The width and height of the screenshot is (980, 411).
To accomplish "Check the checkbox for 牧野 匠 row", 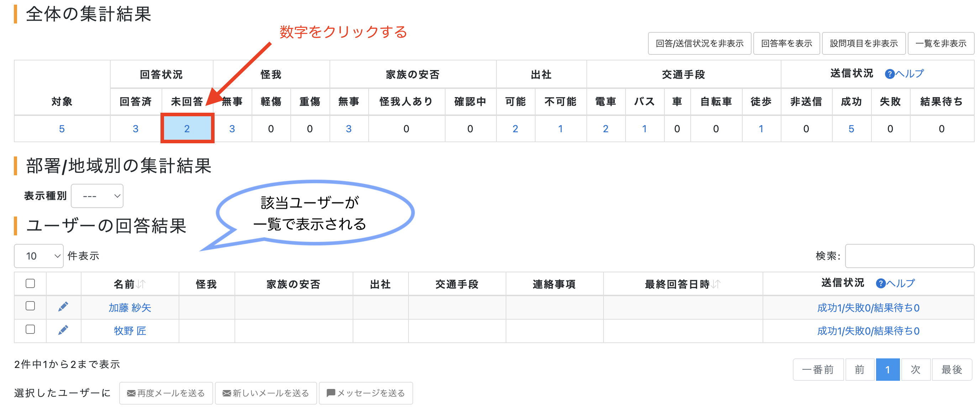I will (x=31, y=329).
